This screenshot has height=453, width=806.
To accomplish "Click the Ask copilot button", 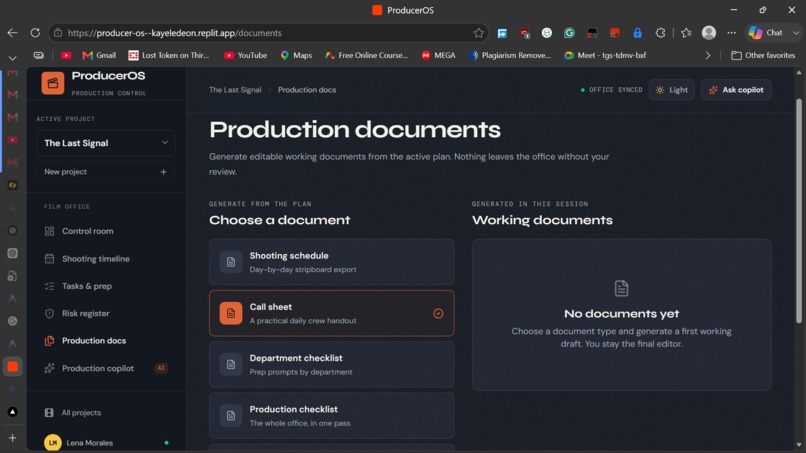I will point(736,90).
